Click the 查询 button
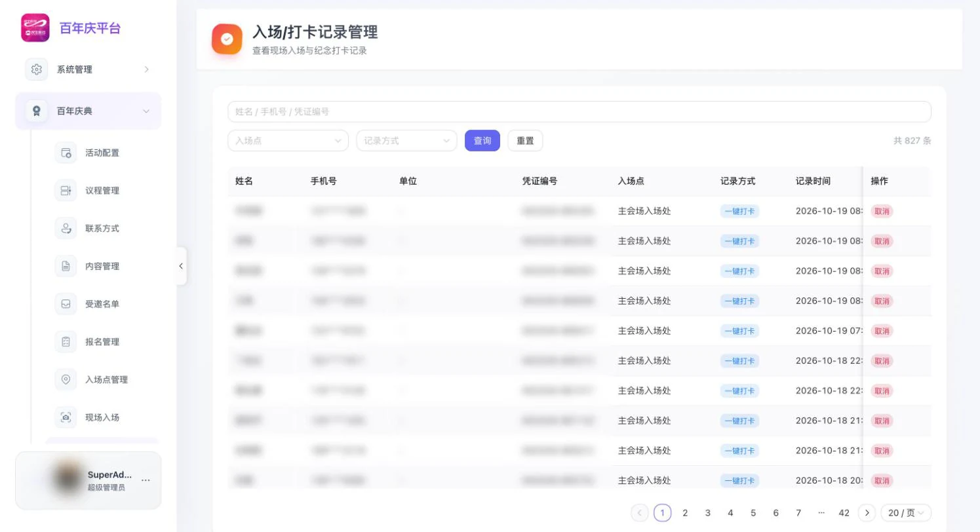 [482, 141]
